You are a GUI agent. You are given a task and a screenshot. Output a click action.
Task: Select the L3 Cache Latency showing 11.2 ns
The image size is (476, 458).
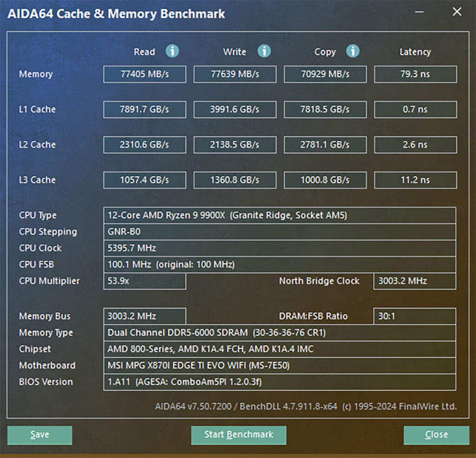(x=415, y=180)
